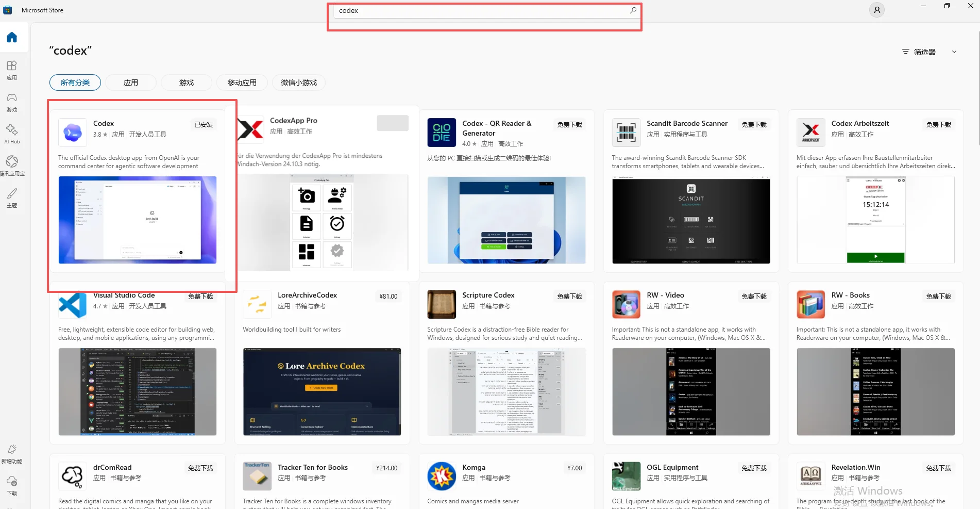Click 已安装 button on Codex

[x=204, y=124]
